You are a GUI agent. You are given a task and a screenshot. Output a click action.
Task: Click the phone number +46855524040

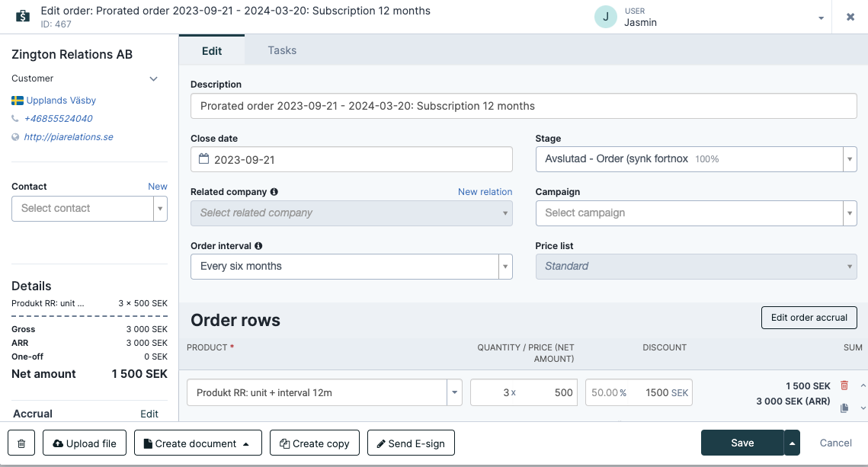point(58,118)
